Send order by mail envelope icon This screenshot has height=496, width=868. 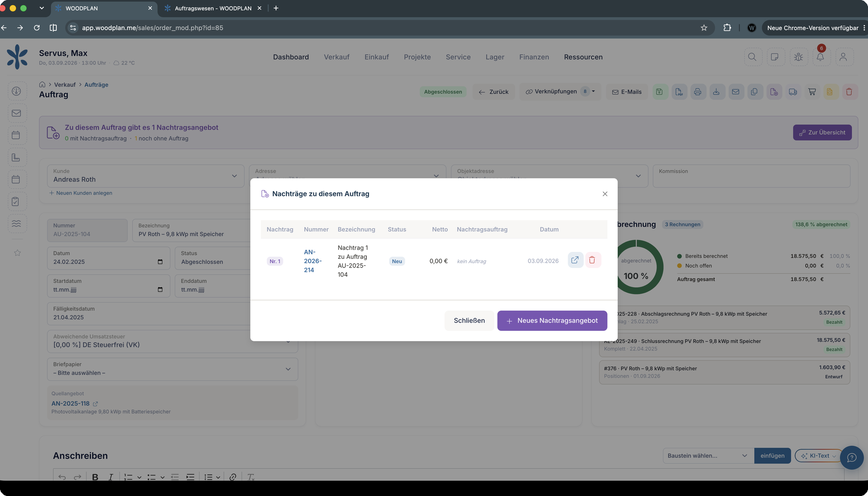pyautogui.click(x=736, y=91)
